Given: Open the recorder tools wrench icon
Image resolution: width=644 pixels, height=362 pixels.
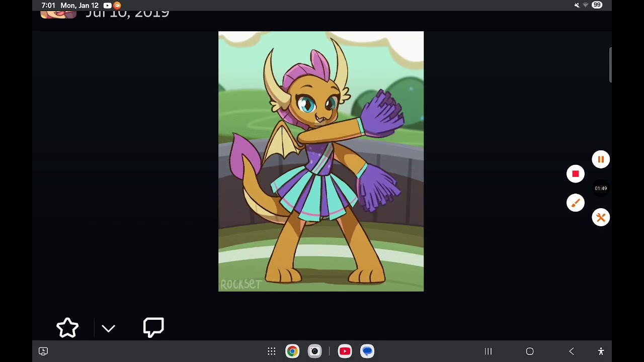Looking at the screenshot, I should point(601,217).
